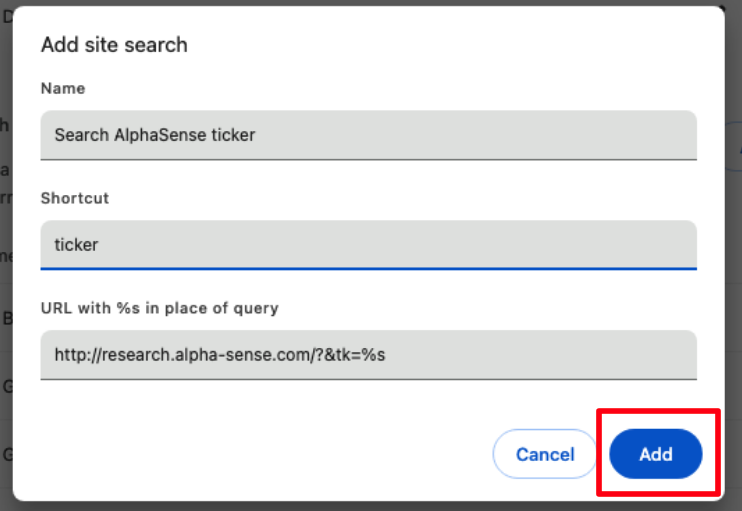Click the 'ticker' text in Shortcut

click(x=77, y=244)
